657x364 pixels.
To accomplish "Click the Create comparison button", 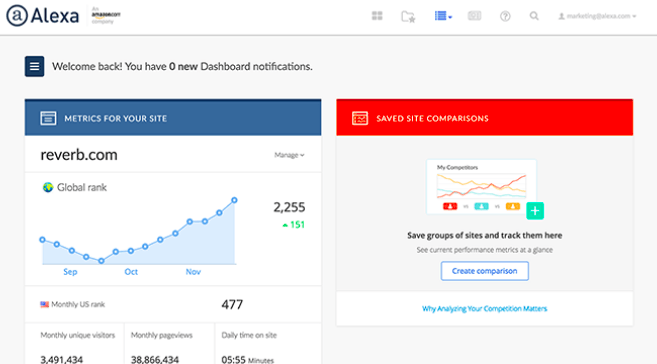I will point(484,271).
